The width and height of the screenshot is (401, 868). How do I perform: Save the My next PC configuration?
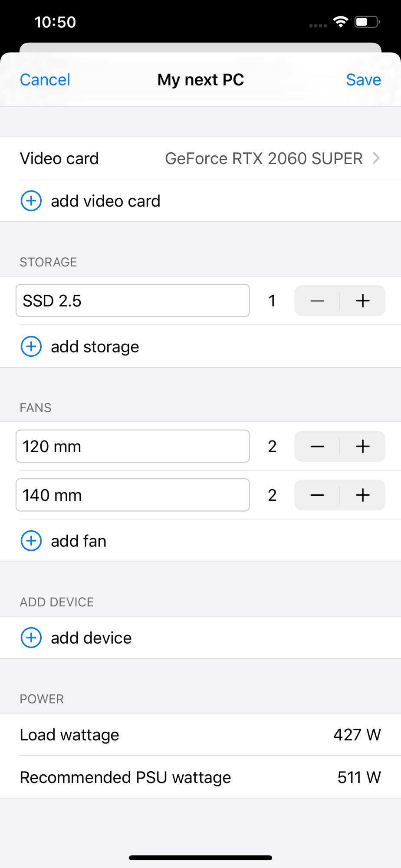(x=363, y=80)
